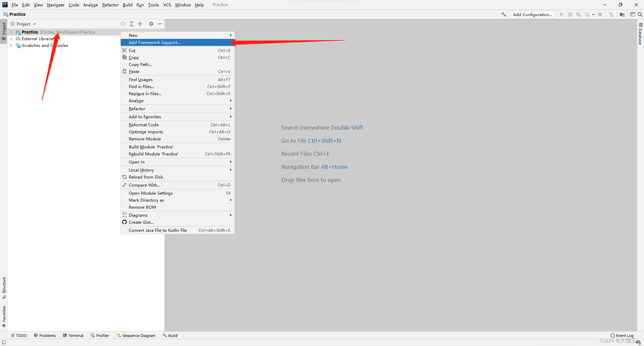Image resolution: width=644 pixels, height=346 pixels.
Task: Click Run Anything icon in toolbar
Action: coord(632,14)
